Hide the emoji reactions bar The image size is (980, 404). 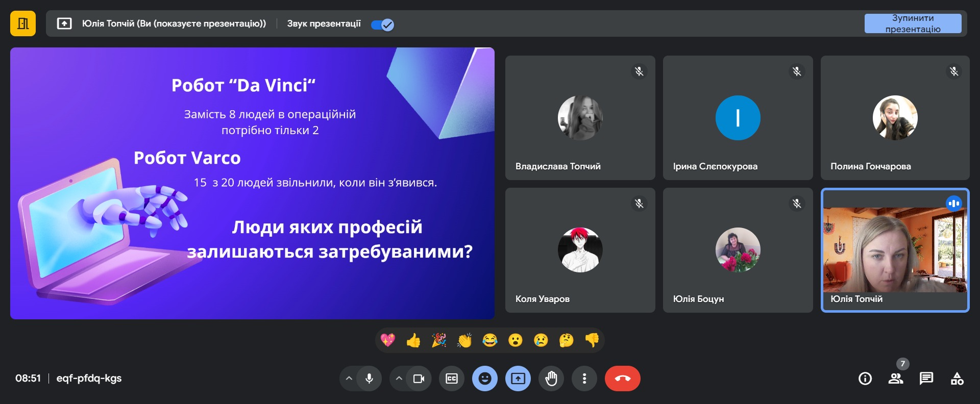pos(485,378)
